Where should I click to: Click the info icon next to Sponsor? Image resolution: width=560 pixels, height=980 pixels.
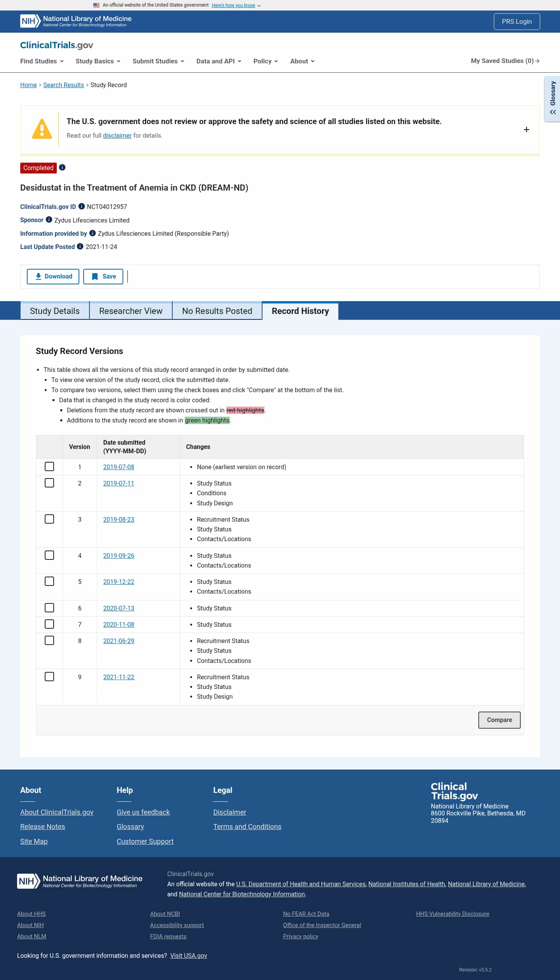[x=49, y=219]
